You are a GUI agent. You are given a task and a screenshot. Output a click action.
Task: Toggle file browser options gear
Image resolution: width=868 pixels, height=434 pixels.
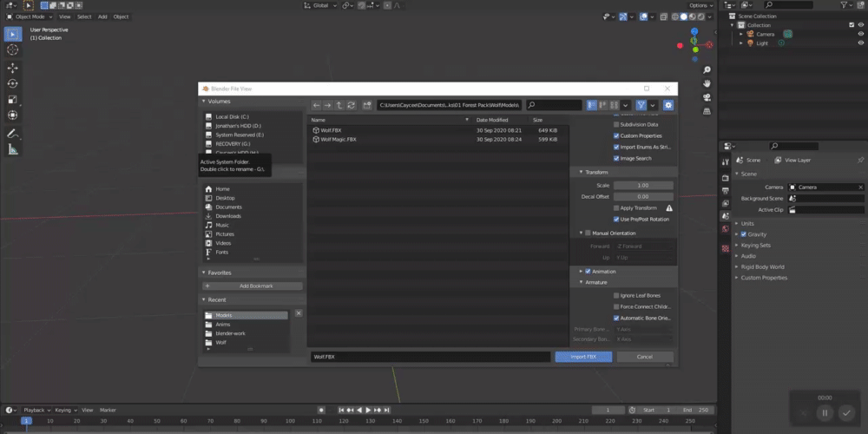tap(667, 105)
